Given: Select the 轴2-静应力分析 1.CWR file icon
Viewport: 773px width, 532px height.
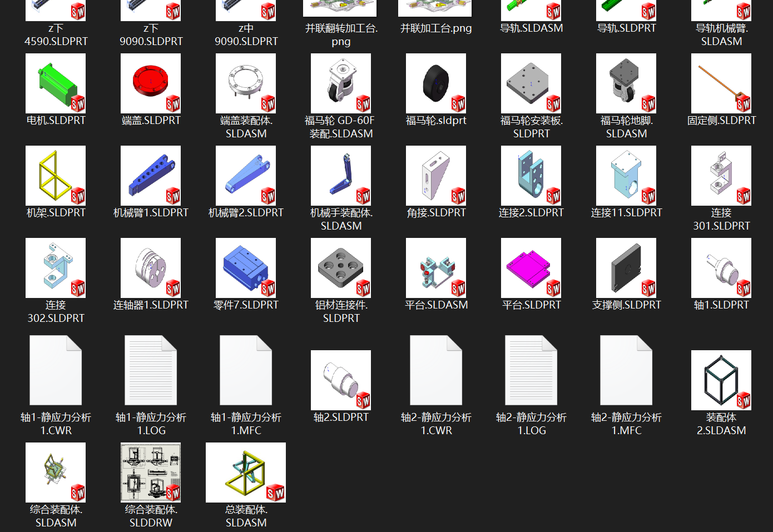Looking at the screenshot, I should 436,370.
